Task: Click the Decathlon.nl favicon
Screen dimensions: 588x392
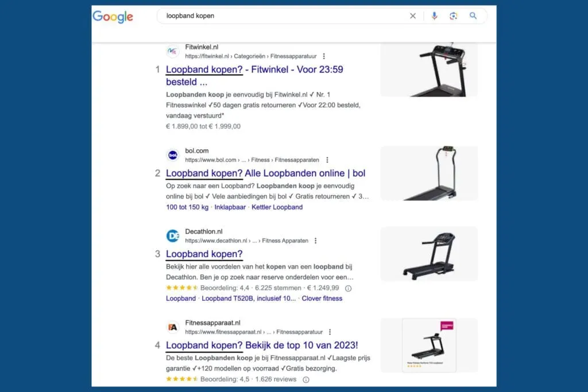Action: coord(172,236)
